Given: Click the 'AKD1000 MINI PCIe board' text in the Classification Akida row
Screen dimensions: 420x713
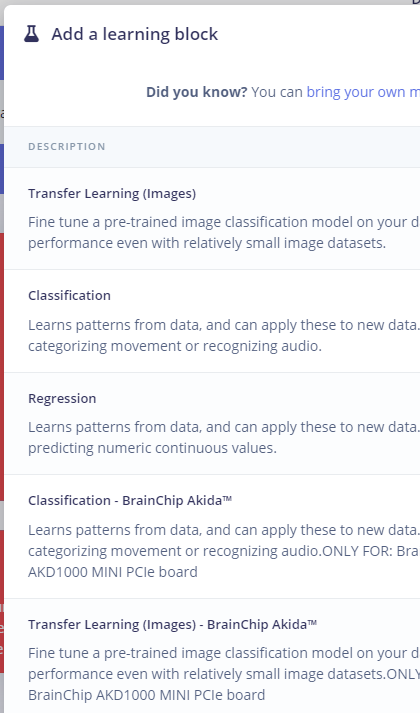Looking at the screenshot, I should click(113, 572).
